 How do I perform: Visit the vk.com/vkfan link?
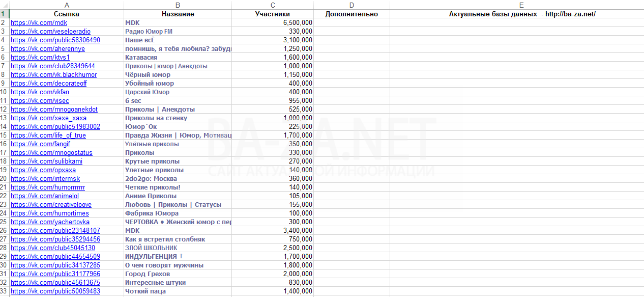pos(40,92)
